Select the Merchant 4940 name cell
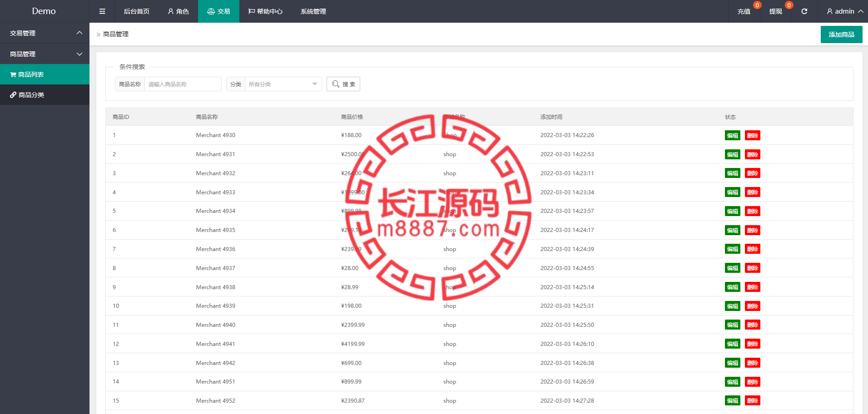Viewport: 868px width, 414px height. (x=216, y=325)
